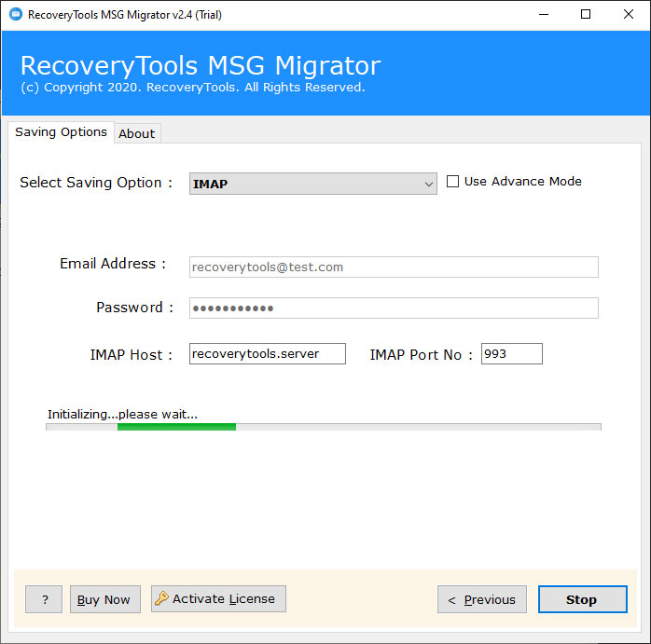Click the Buy Now button

pos(105,599)
